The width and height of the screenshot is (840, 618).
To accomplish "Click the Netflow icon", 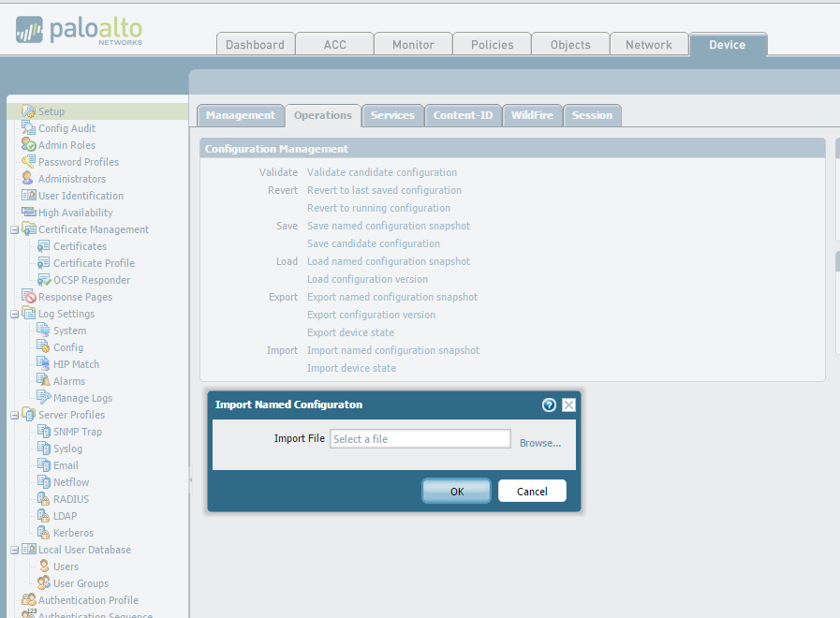I will tap(43, 481).
